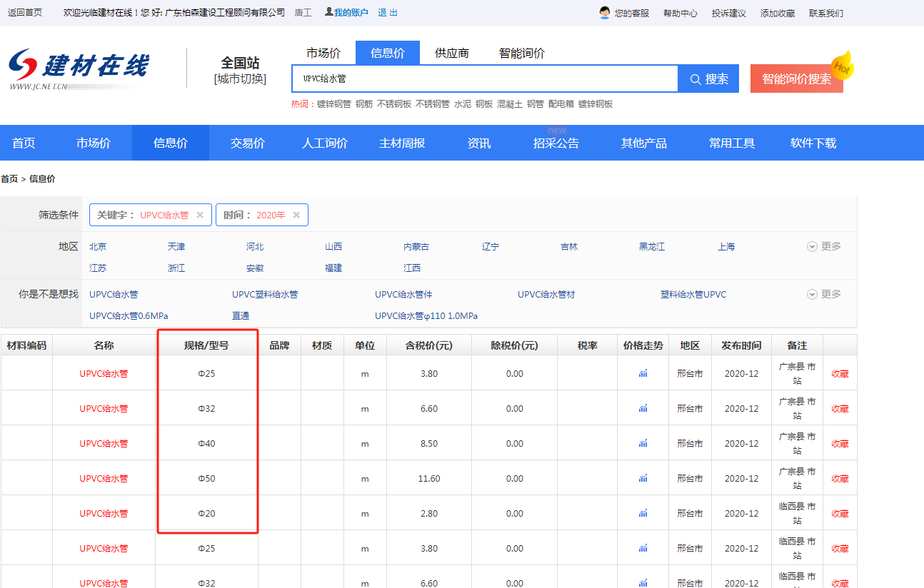924x588 pixels.
Task: Click the 建材在线 site logo
Action: [x=79, y=69]
